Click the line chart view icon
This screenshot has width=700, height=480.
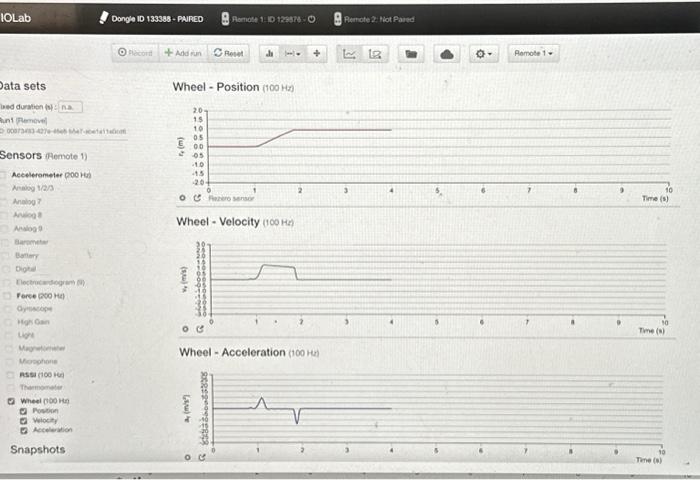349,54
